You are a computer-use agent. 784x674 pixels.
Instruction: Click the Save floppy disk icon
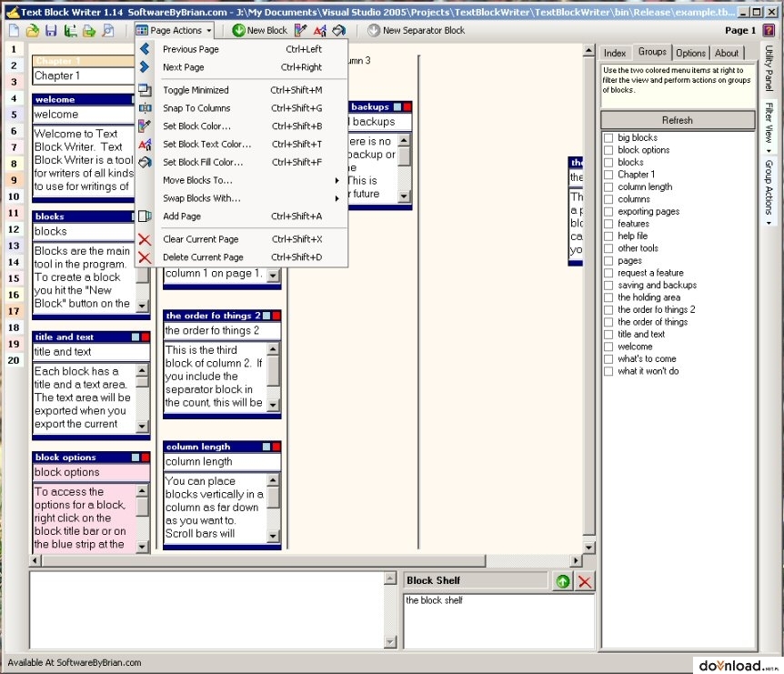coord(51,31)
